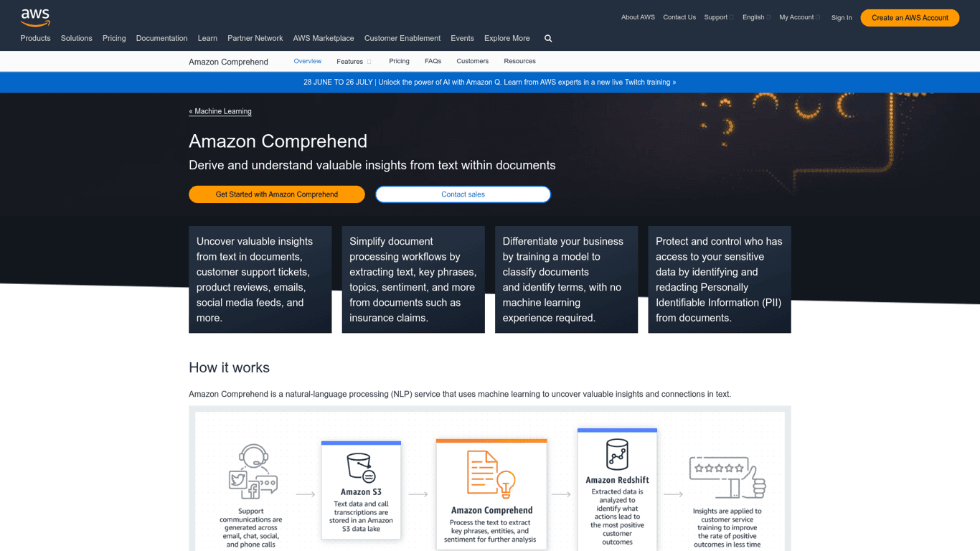Click Get Started with Amazon Comprehend
Screen dimensions: 980x551
click(277, 194)
